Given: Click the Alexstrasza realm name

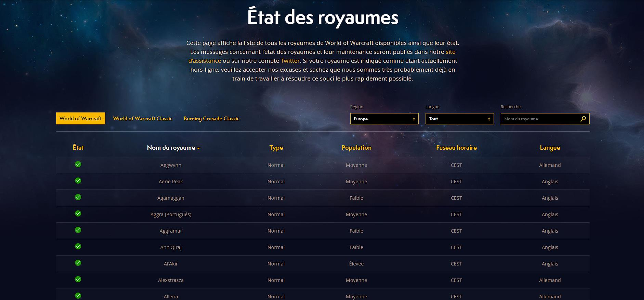Looking at the screenshot, I should (171, 280).
